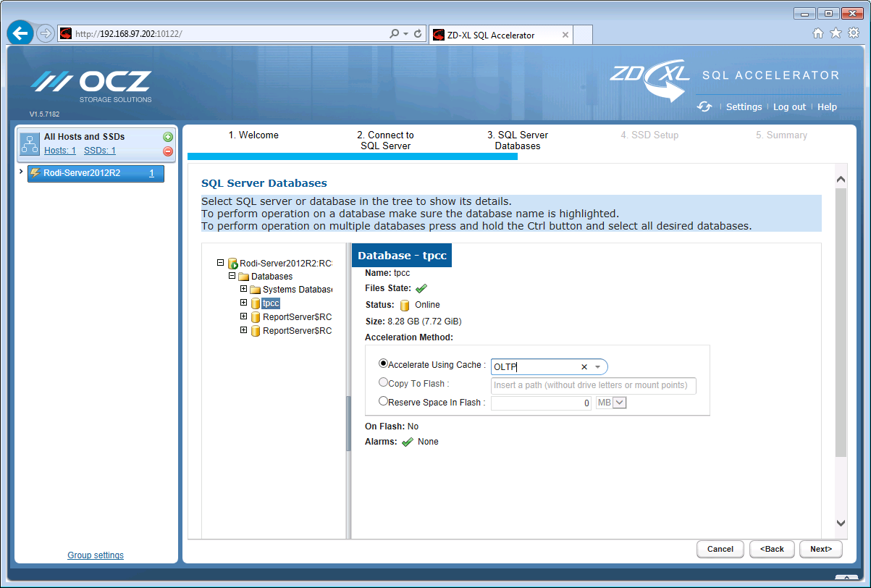Open the browser home page icon
Image resolution: width=871 pixels, height=588 pixels.
coord(818,33)
